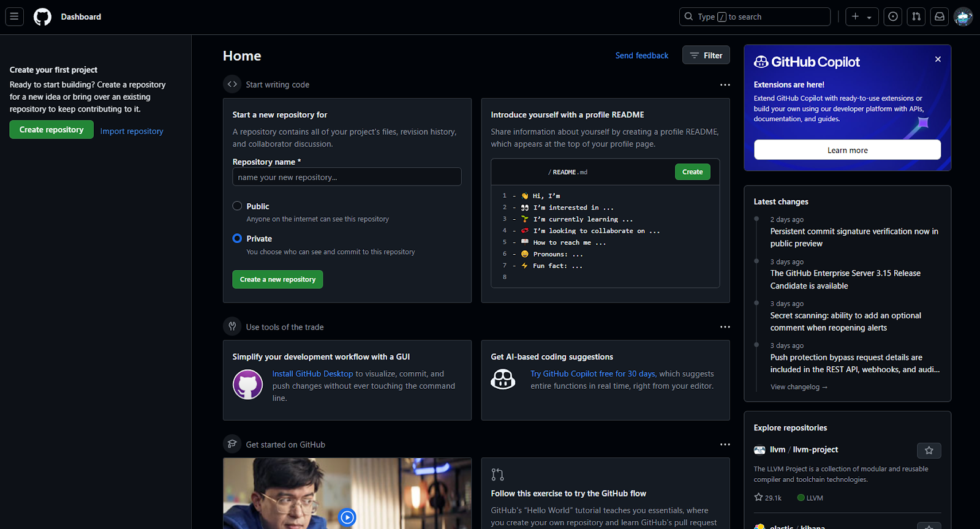Click README line 'Fun fact: ...'
The image size is (980, 529).
pyautogui.click(x=557, y=266)
